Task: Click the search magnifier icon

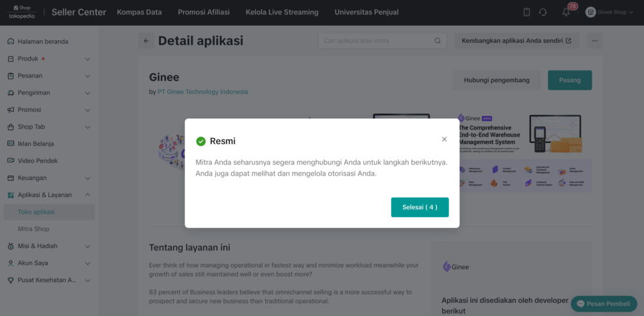Action: coord(438,41)
